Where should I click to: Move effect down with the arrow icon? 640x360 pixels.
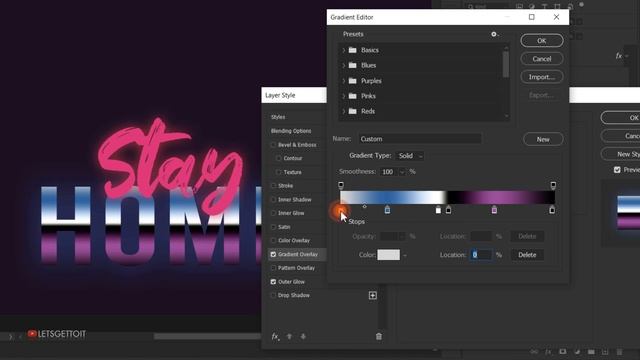303,336
